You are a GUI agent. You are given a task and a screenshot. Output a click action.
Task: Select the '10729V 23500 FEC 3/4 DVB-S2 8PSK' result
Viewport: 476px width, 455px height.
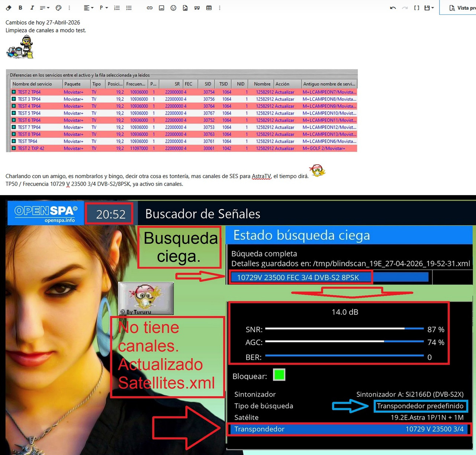point(298,277)
